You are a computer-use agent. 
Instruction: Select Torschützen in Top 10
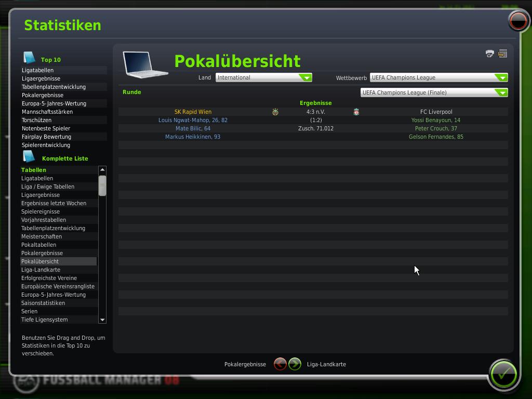pyautogui.click(x=37, y=120)
